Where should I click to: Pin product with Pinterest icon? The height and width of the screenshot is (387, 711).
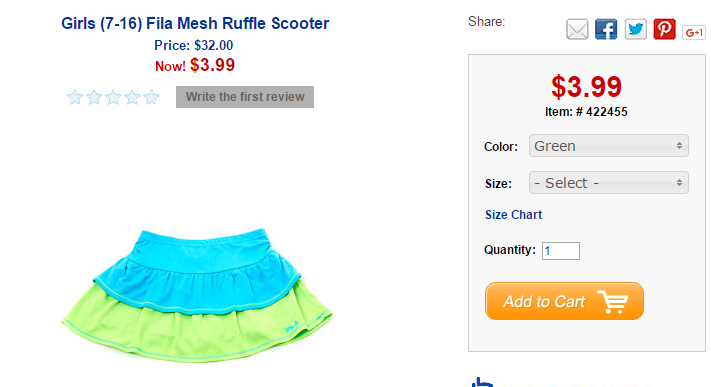pyautogui.click(x=664, y=29)
